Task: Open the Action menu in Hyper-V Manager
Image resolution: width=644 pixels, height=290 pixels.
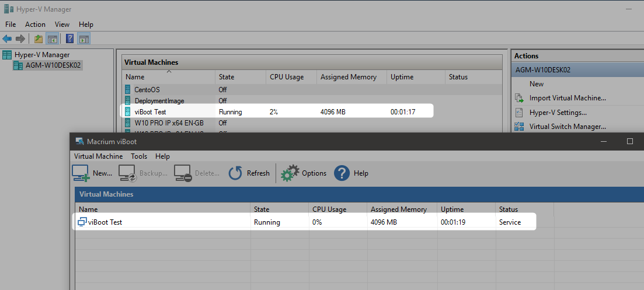Action: (35, 24)
